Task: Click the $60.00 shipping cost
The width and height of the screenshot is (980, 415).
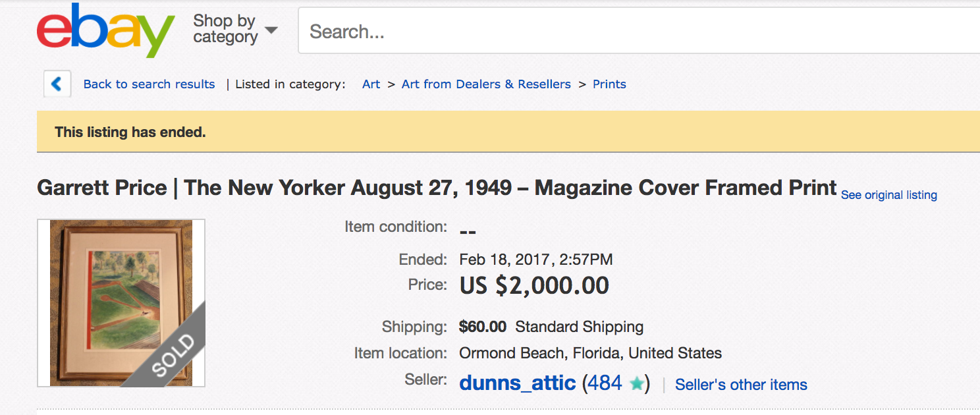Action: tap(483, 327)
